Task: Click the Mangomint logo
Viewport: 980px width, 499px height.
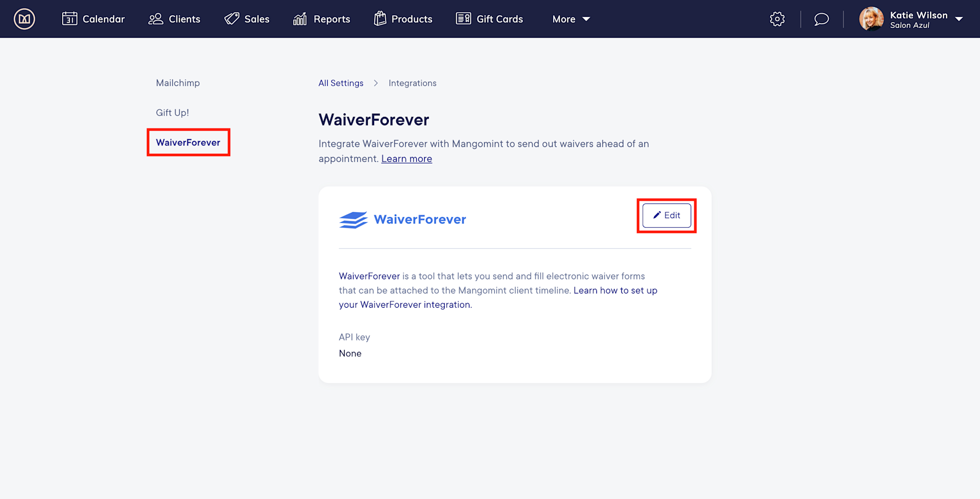Action: [24, 18]
